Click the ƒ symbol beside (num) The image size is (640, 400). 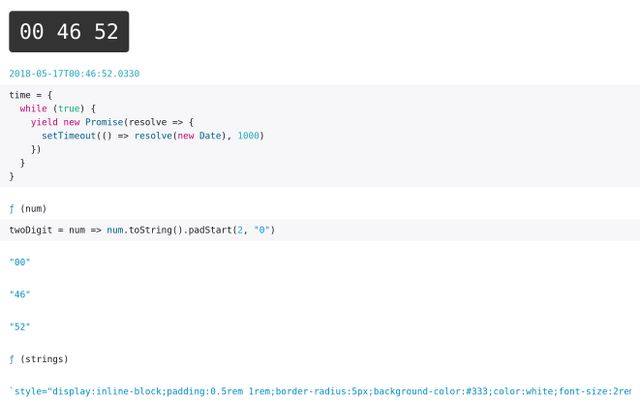(x=12, y=209)
